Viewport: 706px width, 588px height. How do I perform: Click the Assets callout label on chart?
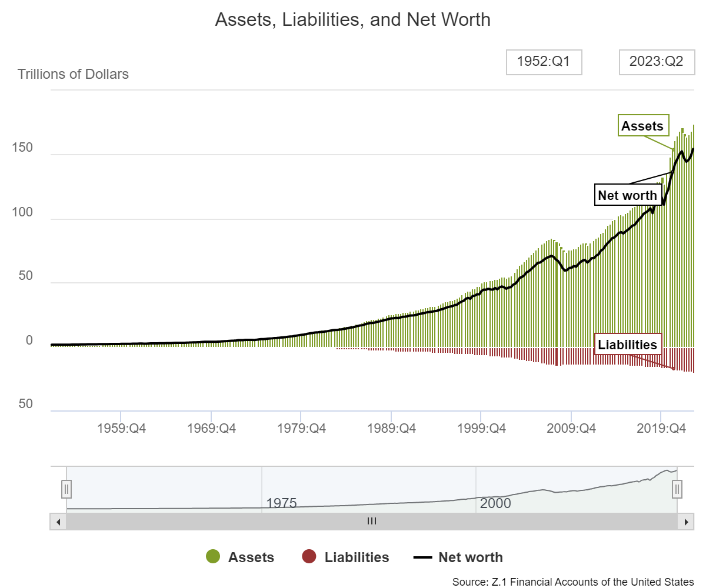pos(642,126)
